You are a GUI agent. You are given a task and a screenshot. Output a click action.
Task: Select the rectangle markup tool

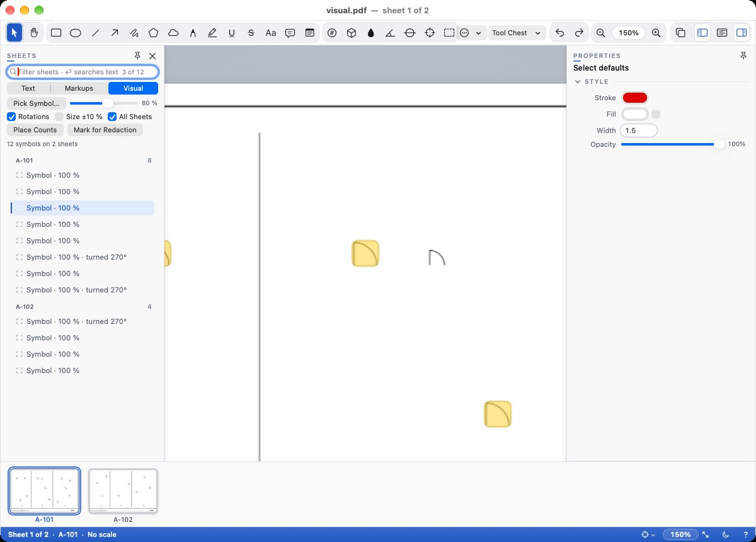coord(55,33)
